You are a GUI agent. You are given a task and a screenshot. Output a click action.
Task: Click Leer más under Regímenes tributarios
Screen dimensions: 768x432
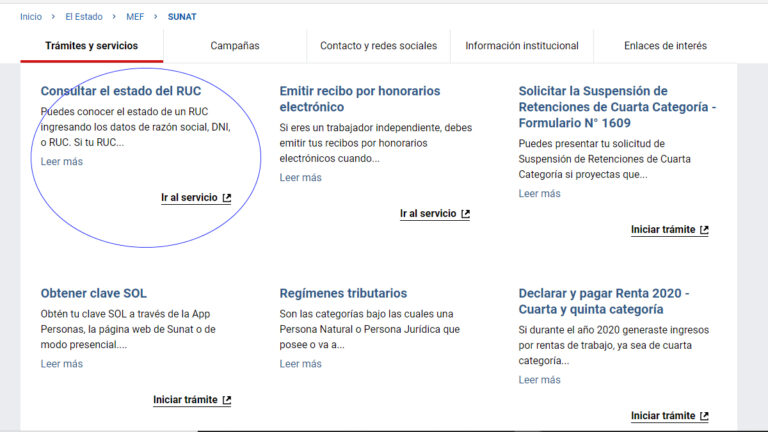(x=301, y=364)
